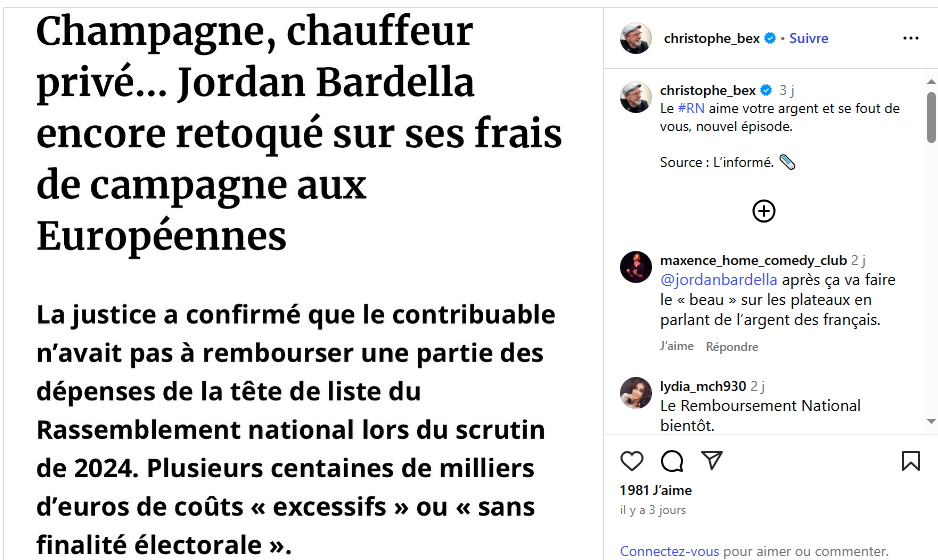The width and height of the screenshot is (938, 560).
Task: Reply to maxence's comment via Répondre
Action: click(732, 347)
